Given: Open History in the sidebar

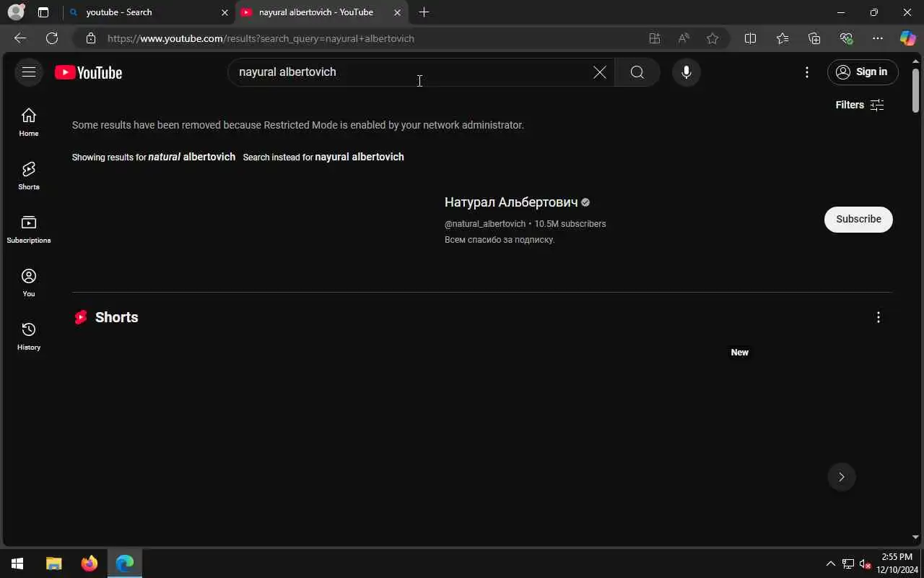Looking at the screenshot, I should [x=29, y=337].
